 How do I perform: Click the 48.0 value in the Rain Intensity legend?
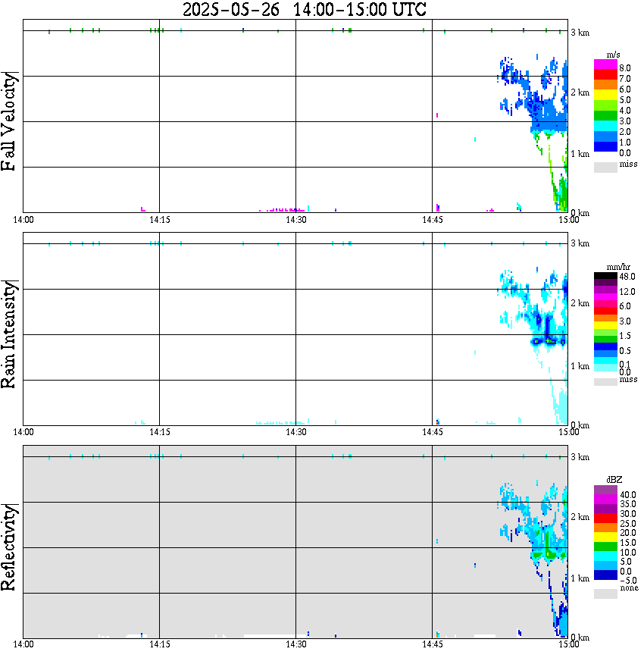627,277
